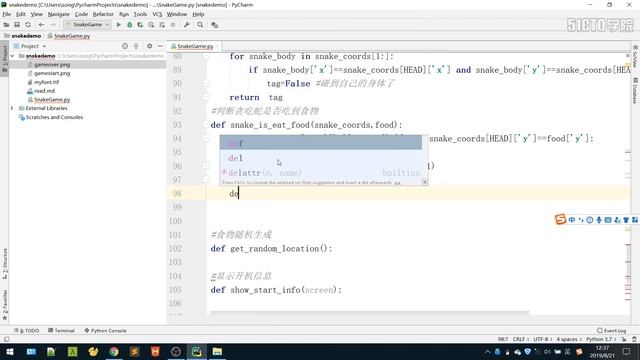Image resolution: width=640 pixels, height=360 pixels.
Task: Click the Sogou microphone voice input icon
Action: coord(599,220)
